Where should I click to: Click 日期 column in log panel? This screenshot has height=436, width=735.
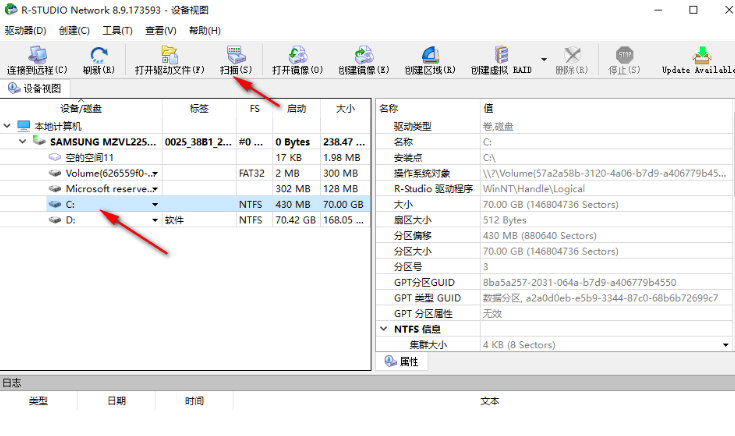point(116,401)
